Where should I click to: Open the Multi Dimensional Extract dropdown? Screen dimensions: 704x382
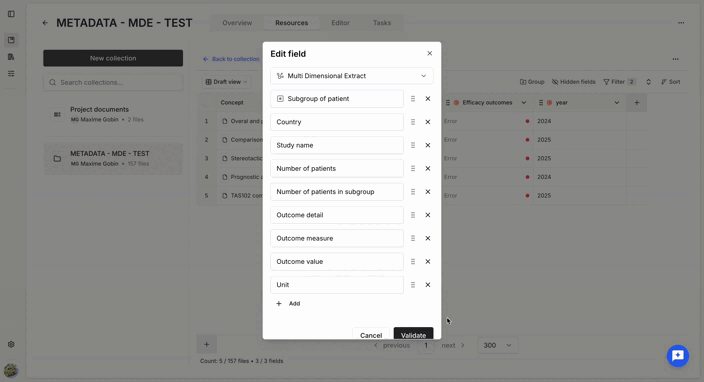[x=352, y=76]
